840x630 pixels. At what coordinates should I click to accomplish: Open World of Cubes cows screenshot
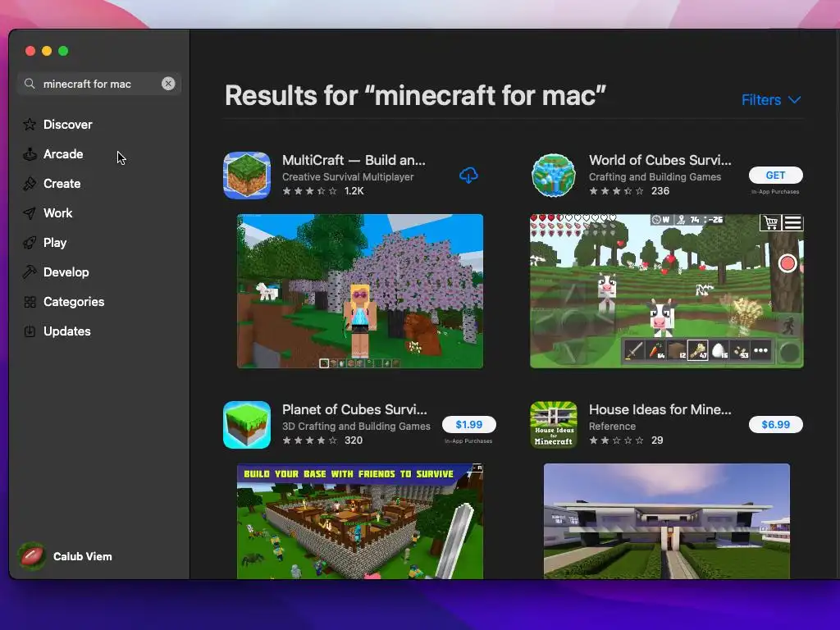click(x=666, y=291)
